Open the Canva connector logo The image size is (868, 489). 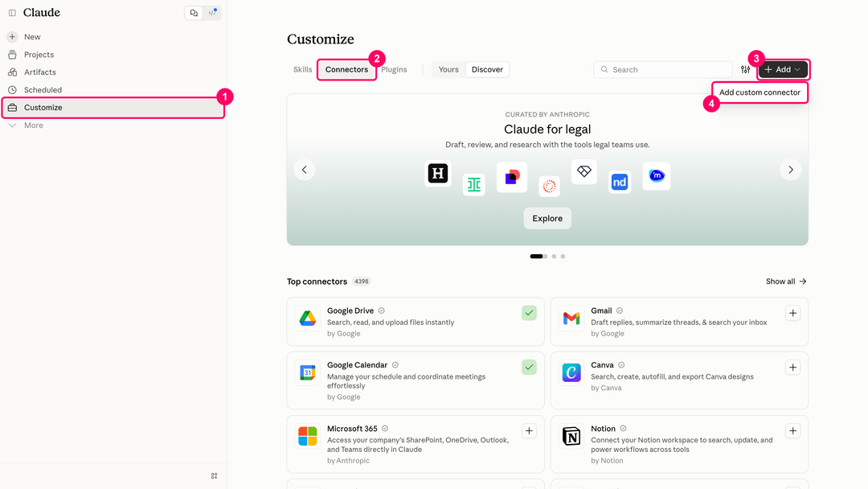[x=571, y=372]
